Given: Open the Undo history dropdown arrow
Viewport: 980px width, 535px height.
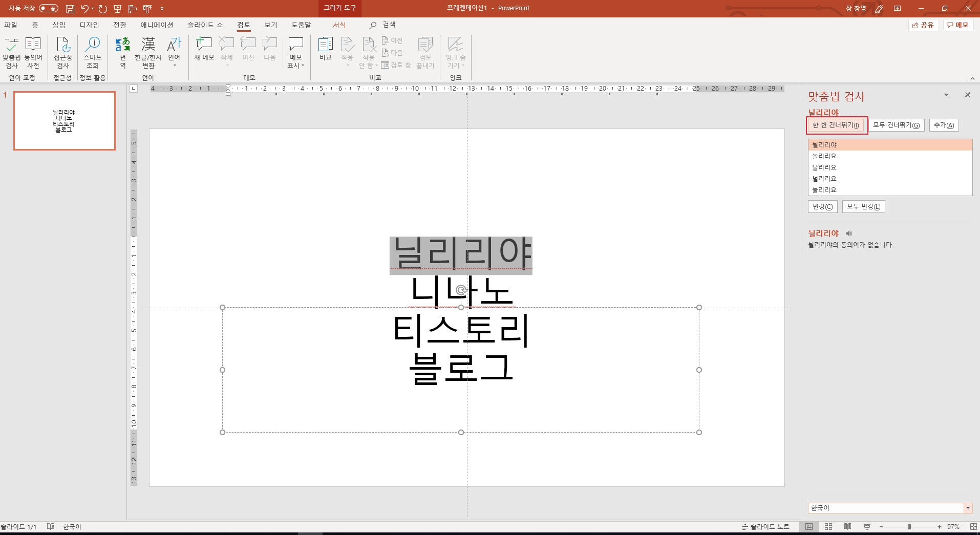Looking at the screenshot, I should point(93,9).
